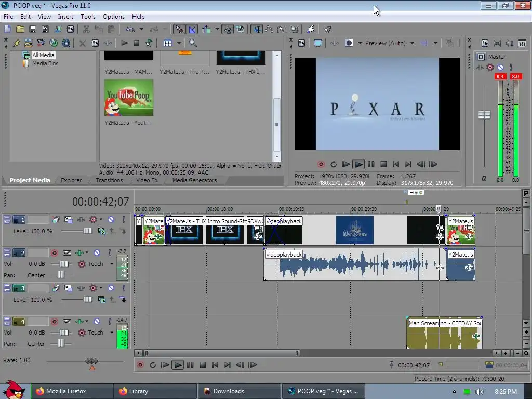The image size is (532, 399).
Task: Open overlays grid dropdown arrow
Action: pos(435,43)
